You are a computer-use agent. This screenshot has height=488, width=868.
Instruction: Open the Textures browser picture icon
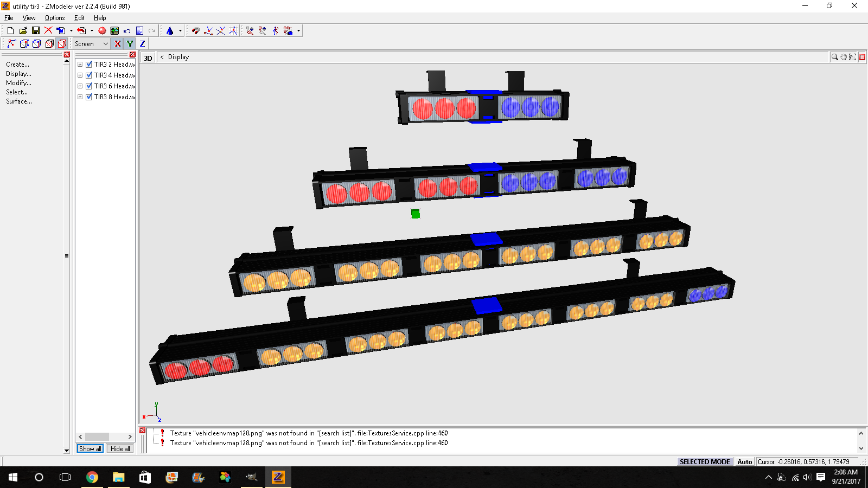coord(114,31)
